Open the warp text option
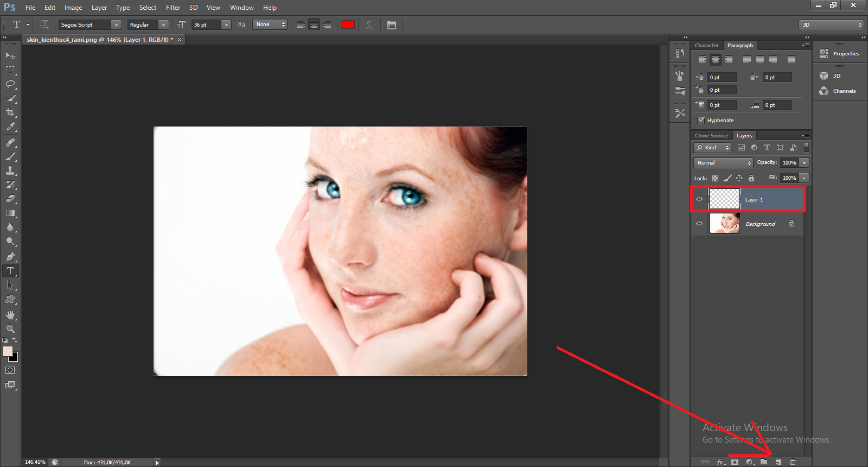Image resolution: width=868 pixels, height=467 pixels. click(369, 25)
